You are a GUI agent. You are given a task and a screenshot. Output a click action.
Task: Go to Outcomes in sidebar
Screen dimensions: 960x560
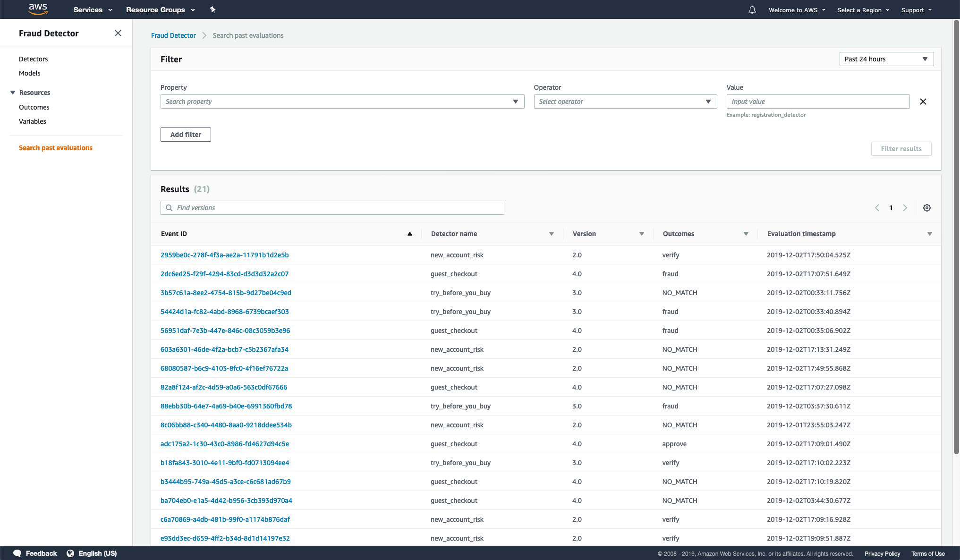pos(34,107)
